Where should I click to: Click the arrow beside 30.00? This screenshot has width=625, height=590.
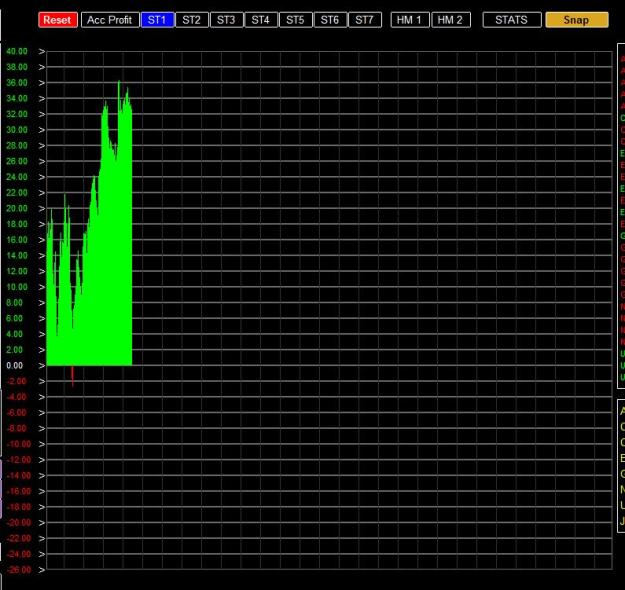click(42, 130)
